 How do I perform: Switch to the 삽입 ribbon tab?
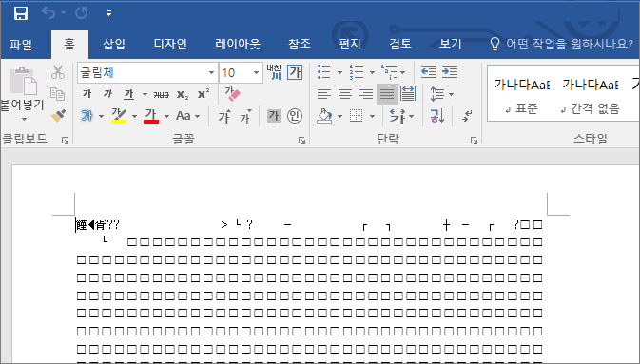click(114, 44)
